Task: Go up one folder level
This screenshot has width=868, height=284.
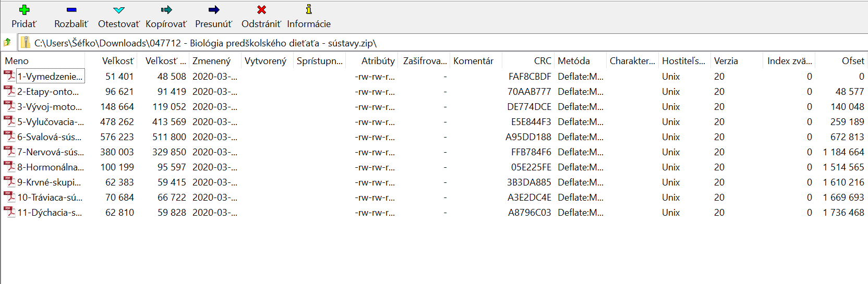Action: coord(7,43)
